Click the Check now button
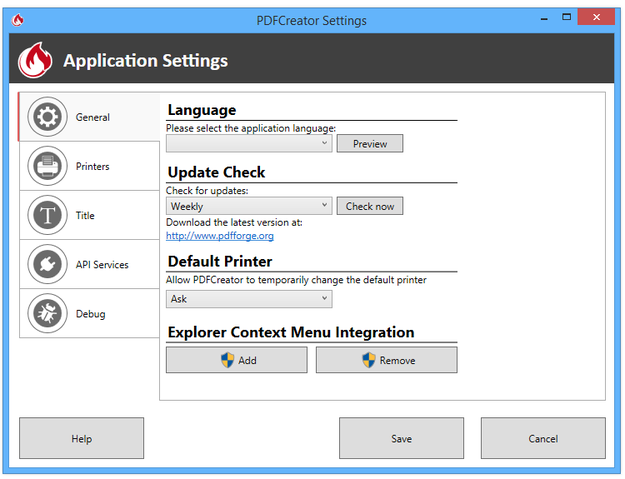 (x=369, y=206)
